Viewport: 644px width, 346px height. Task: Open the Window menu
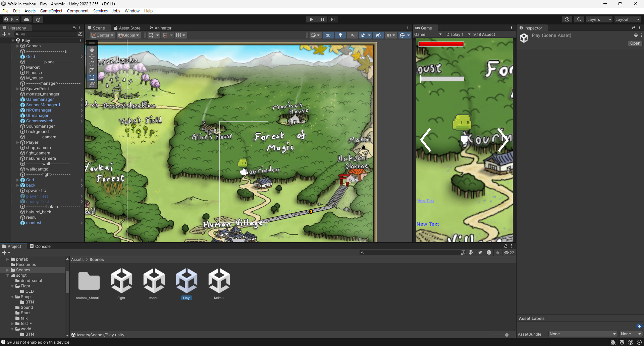tap(132, 11)
